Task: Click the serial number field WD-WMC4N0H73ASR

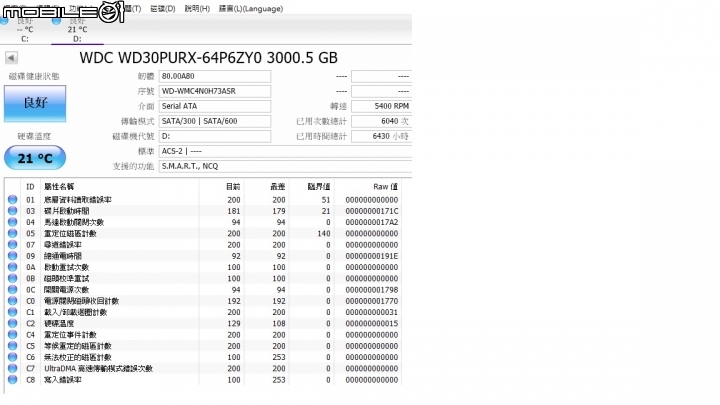Action: (215, 91)
